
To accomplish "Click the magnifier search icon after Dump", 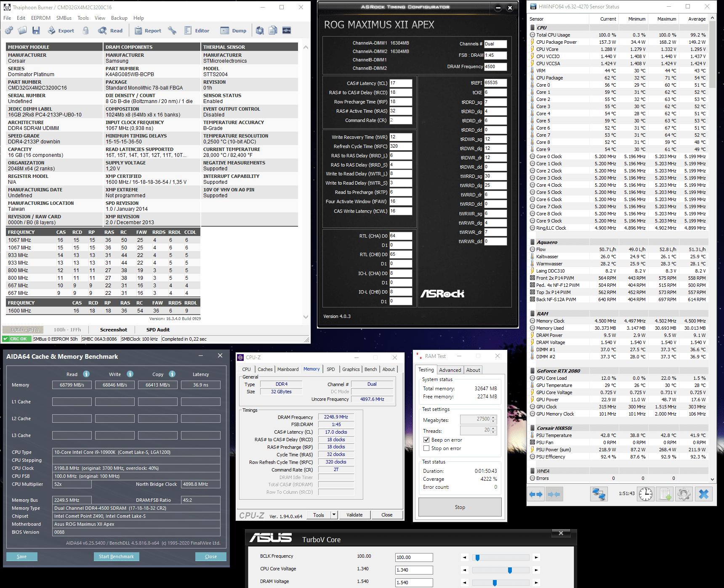I will point(260,31).
